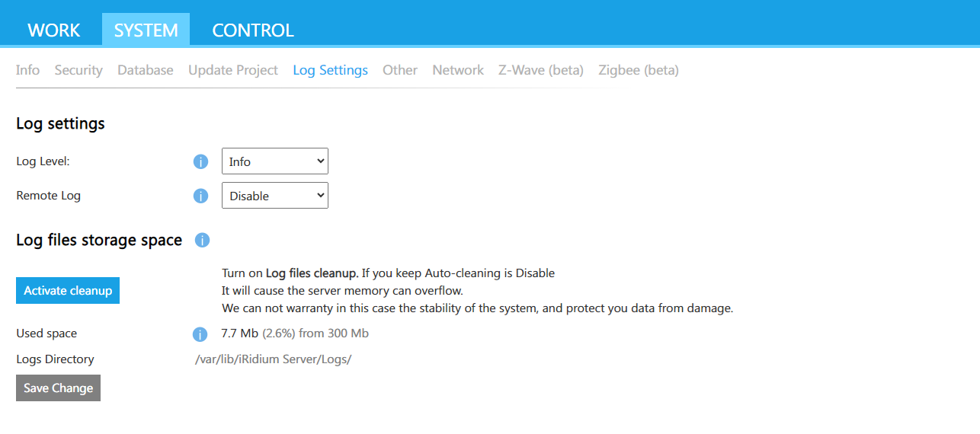The height and width of the screenshot is (434, 980).
Task: Open info icon for Log files storage space
Action: (x=202, y=240)
